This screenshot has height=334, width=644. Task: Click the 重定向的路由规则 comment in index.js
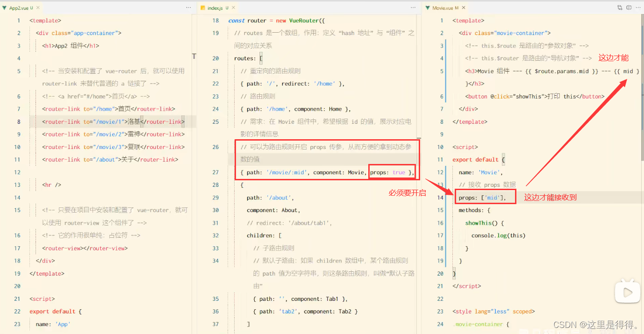tap(270, 71)
